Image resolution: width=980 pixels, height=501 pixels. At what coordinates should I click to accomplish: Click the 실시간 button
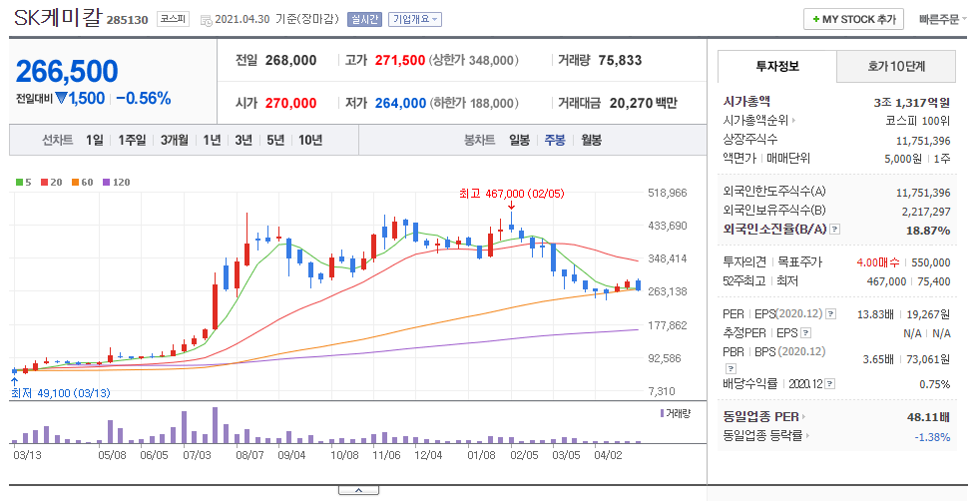(x=364, y=19)
